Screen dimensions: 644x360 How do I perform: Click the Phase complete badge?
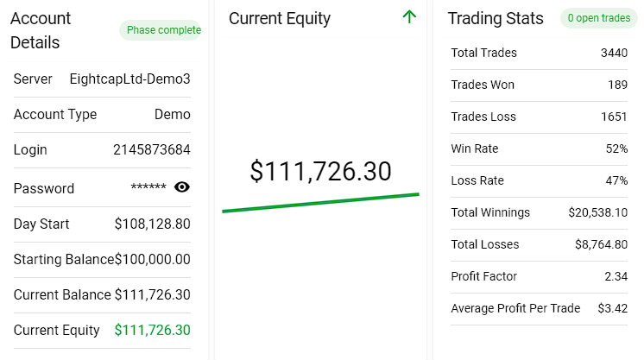click(162, 30)
